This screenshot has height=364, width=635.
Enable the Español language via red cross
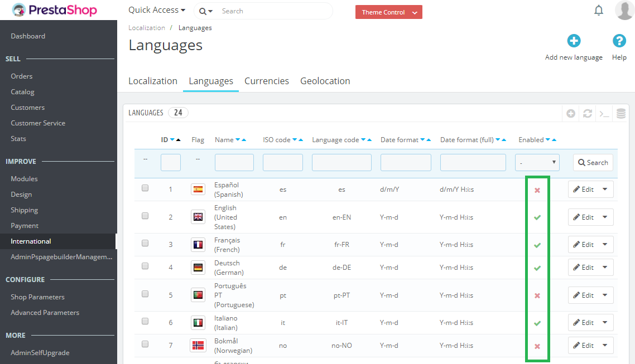click(537, 190)
